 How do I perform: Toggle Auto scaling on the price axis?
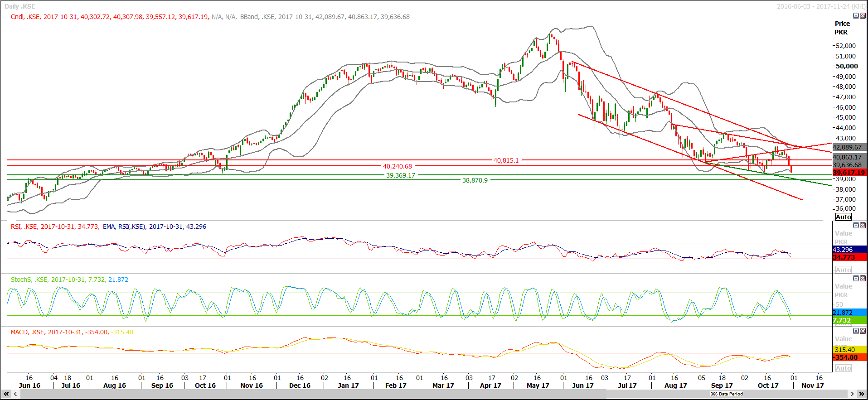[x=843, y=217]
